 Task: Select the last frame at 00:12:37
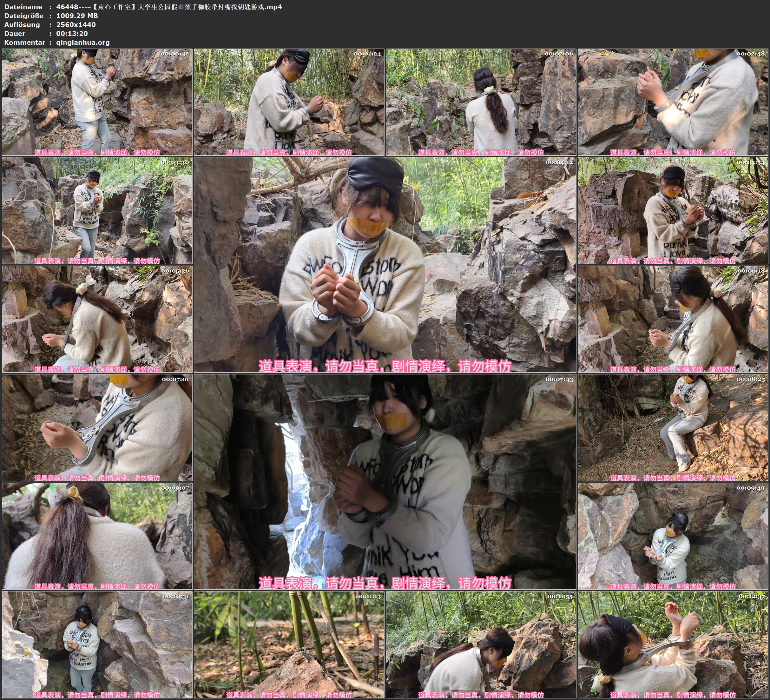[x=673, y=644]
